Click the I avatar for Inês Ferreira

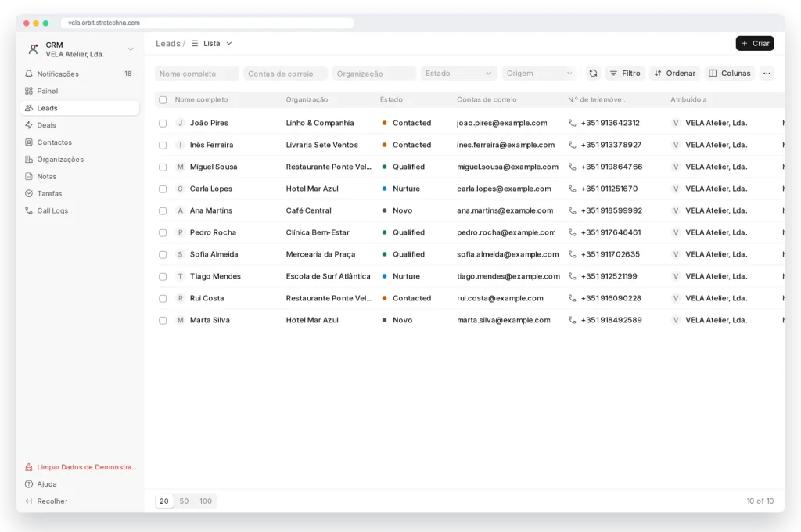181,145
